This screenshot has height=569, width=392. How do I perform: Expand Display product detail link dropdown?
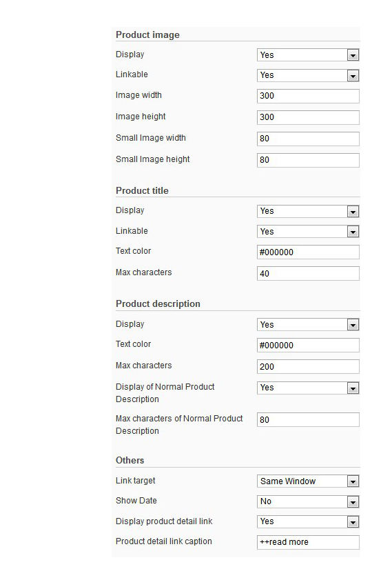tap(308, 521)
